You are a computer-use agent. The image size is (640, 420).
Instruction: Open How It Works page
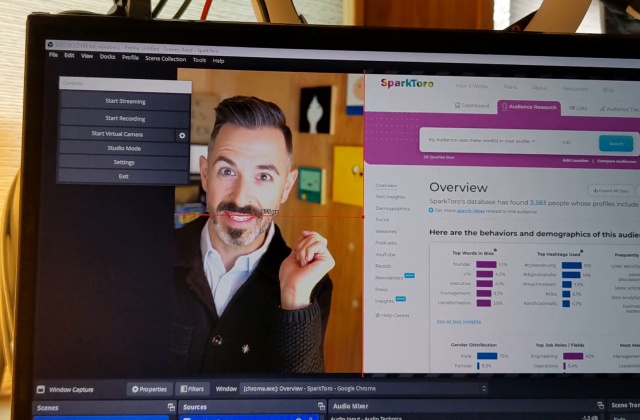pyautogui.click(x=471, y=86)
